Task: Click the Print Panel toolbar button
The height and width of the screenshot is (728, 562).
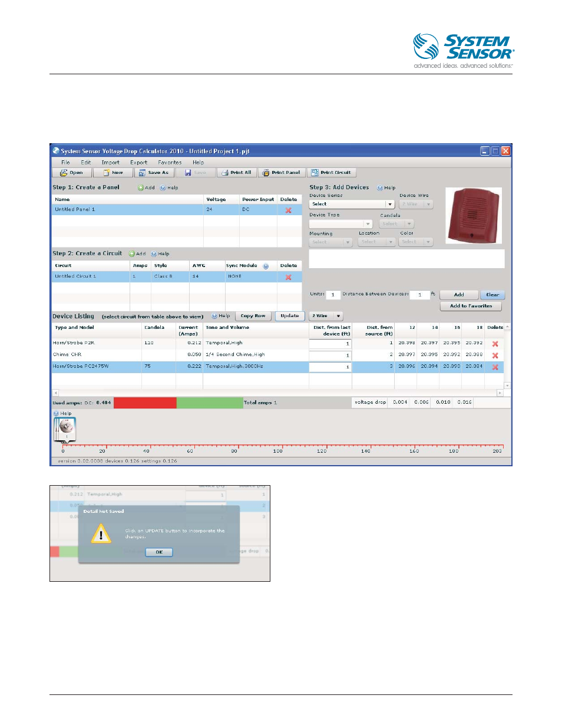Action: click(x=282, y=173)
